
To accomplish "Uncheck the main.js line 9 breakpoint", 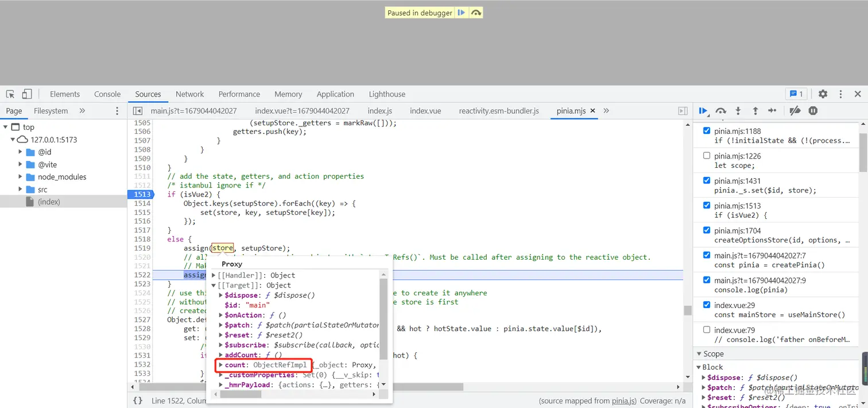I will [x=707, y=280].
